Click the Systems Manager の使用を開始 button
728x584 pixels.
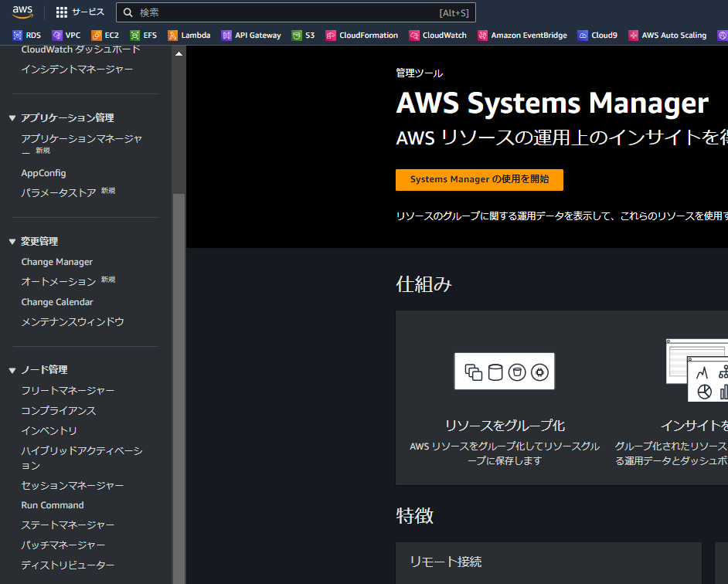[x=479, y=179]
